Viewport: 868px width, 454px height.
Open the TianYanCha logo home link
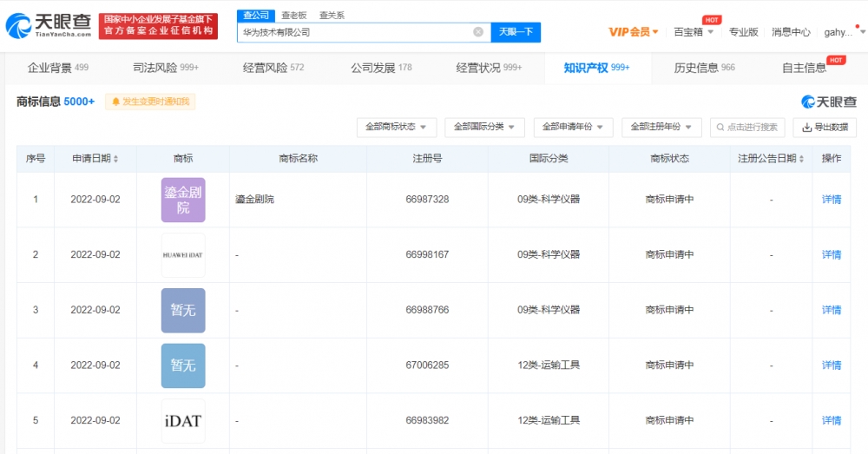click(49, 25)
